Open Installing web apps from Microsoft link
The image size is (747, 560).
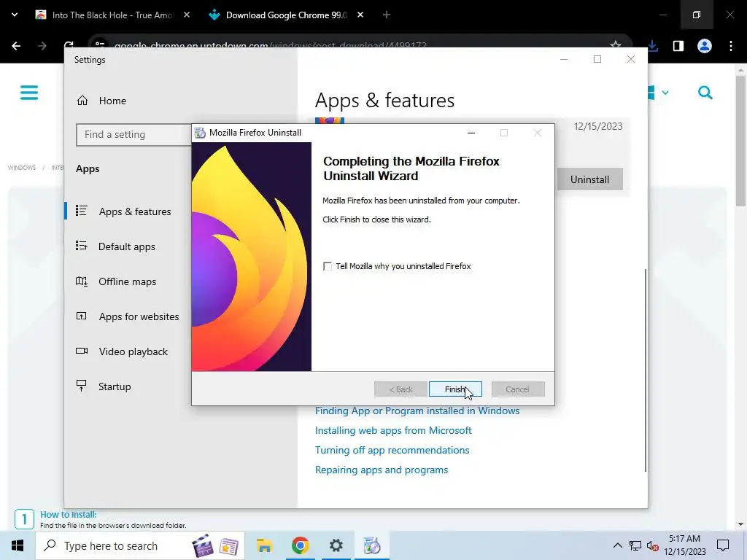click(393, 430)
